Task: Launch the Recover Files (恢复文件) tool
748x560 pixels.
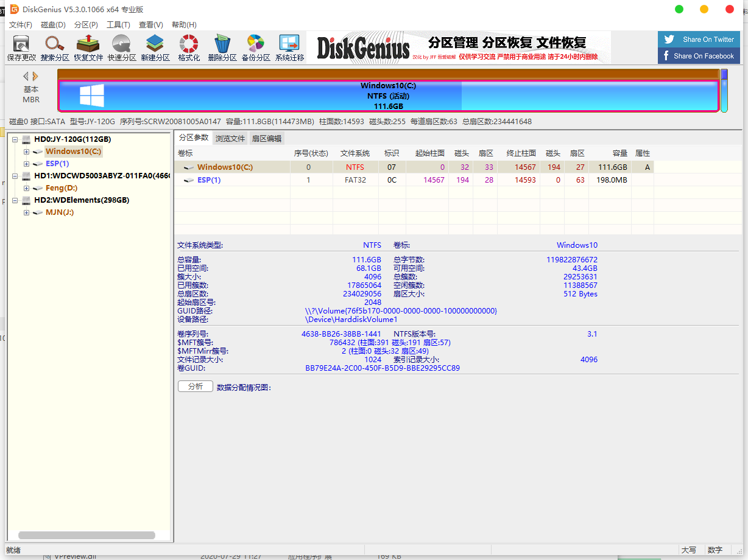Action: pyautogui.click(x=88, y=48)
